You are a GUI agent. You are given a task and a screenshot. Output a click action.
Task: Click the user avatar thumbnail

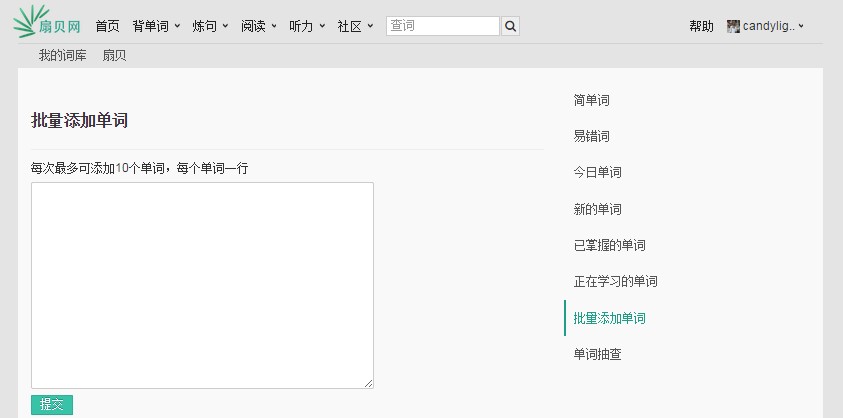click(x=733, y=26)
